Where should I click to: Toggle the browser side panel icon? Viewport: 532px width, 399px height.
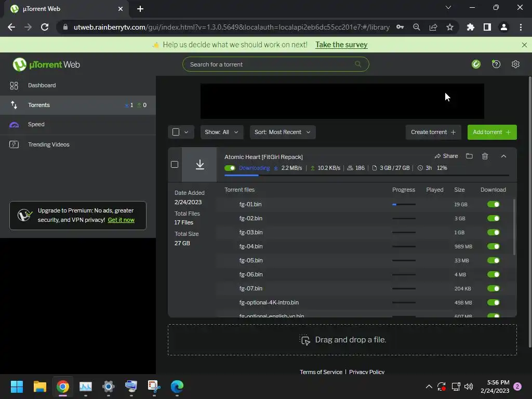click(x=487, y=27)
